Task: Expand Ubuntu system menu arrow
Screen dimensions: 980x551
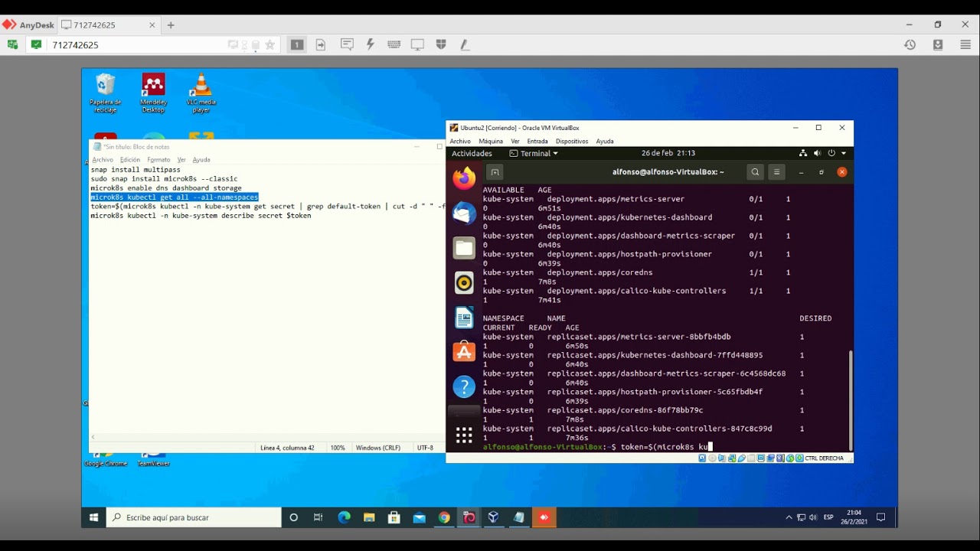Action: pos(844,153)
